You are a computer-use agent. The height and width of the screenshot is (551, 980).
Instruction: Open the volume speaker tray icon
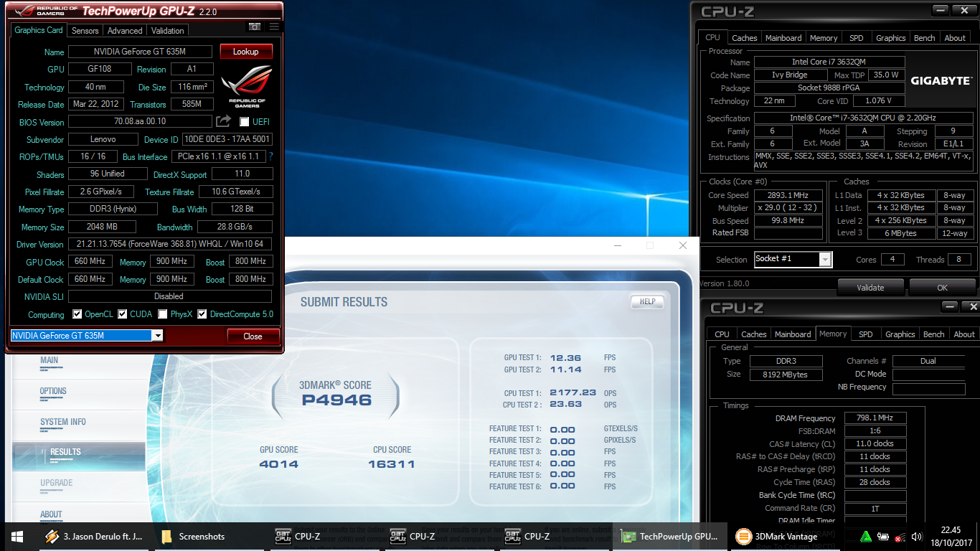pos(916,536)
